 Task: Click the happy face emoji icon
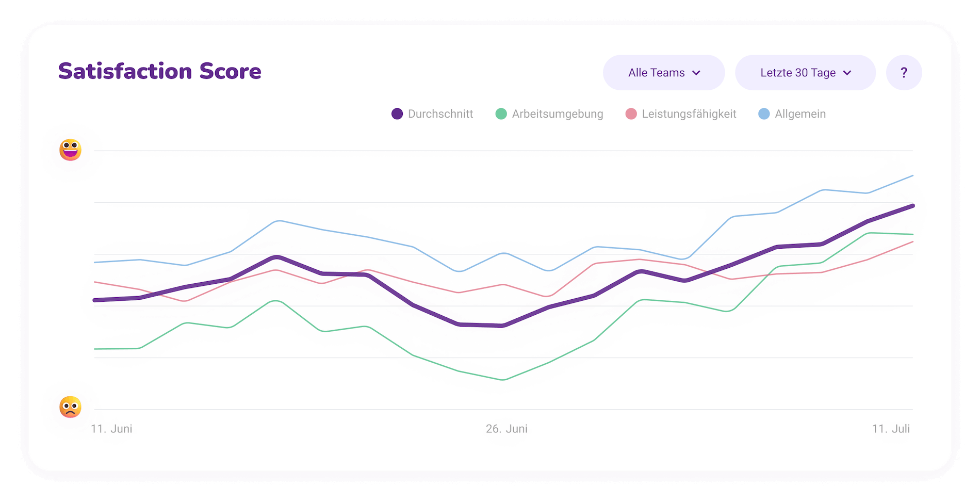click(x=70, y=150)
